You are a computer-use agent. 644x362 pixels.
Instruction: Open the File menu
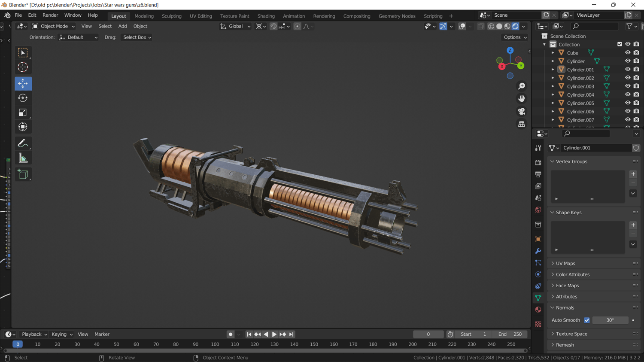(18, 15)
